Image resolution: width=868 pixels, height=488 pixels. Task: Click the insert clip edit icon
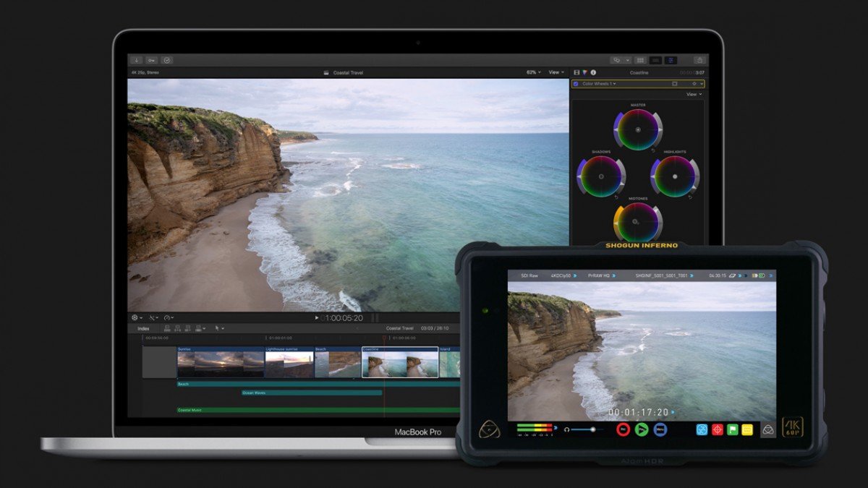click(x=178, y=328)
